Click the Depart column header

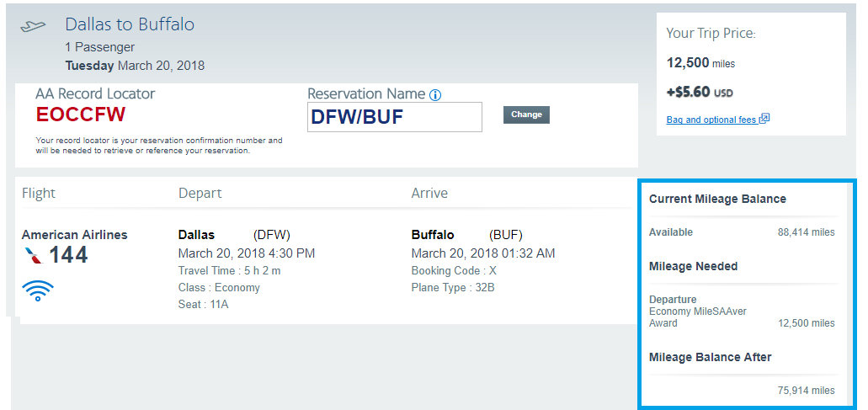point(200,193)
